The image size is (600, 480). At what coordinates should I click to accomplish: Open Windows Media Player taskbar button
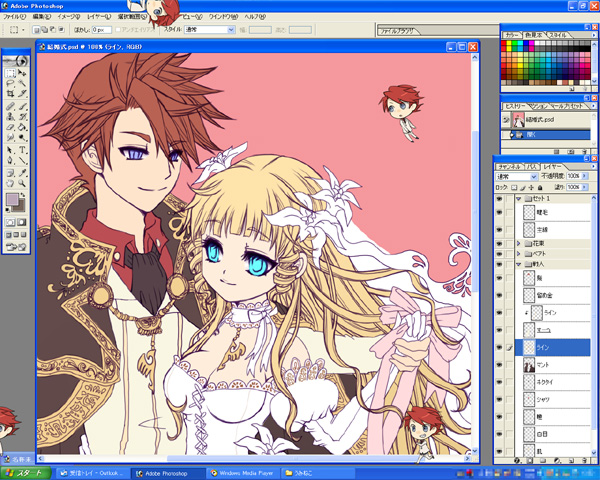point(243,473)
